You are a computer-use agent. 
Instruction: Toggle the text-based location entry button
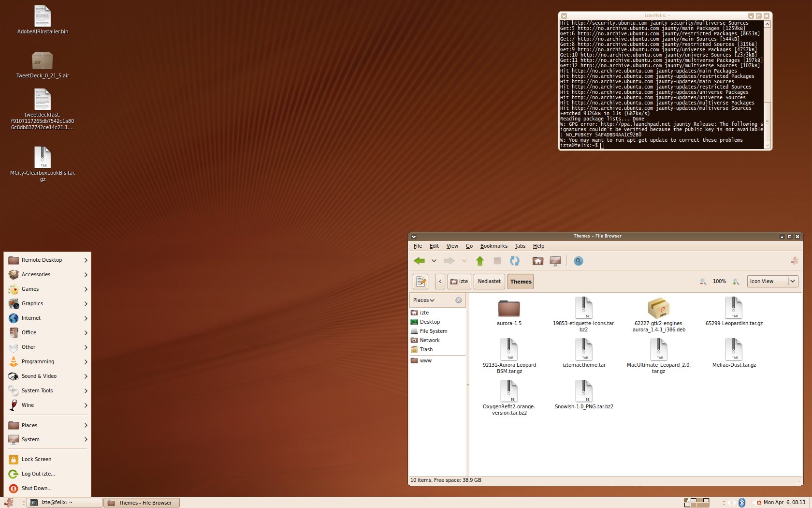pyautogui.click(x=420, y=282)
